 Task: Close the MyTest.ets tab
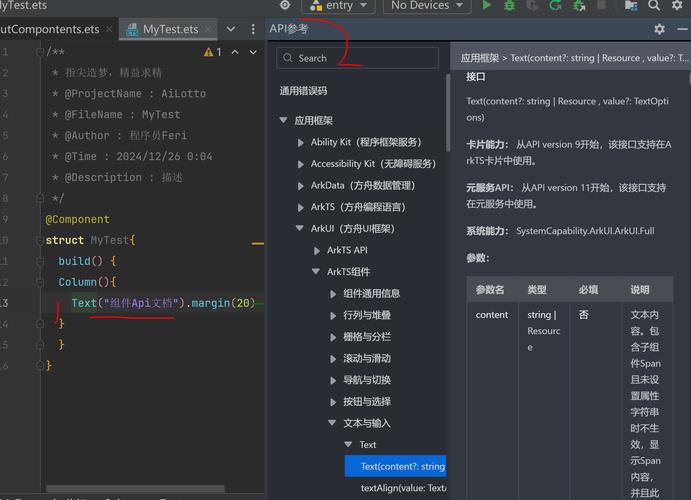(208, 29)
